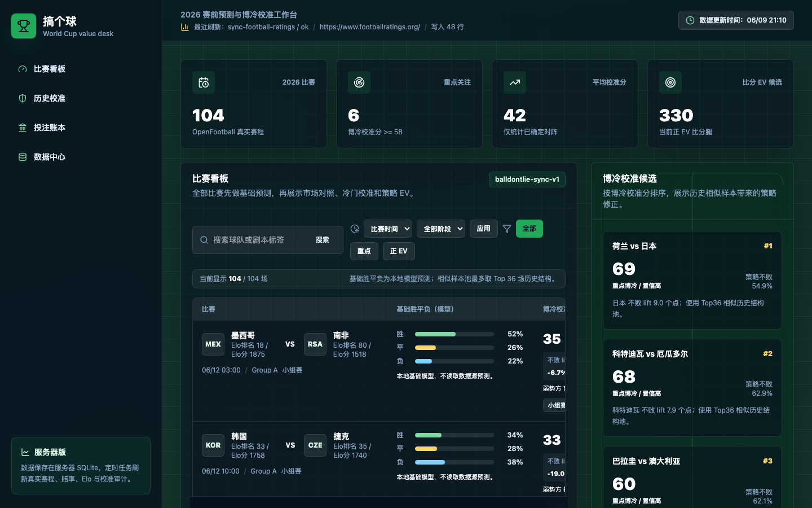Screen dimensions: 812x508
Task: Click the bar chart icon near 最近刷新
Action: click(184, 27)
